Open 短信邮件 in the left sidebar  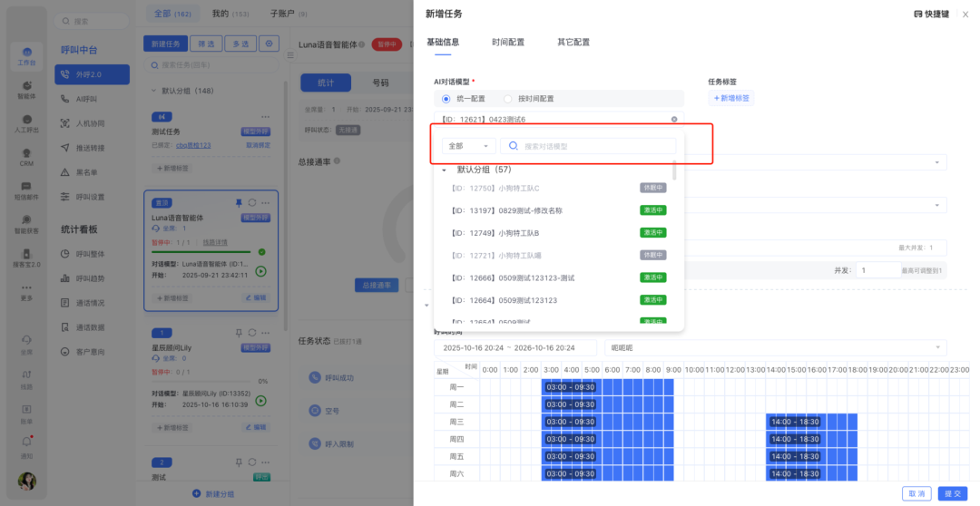[26, 190]
